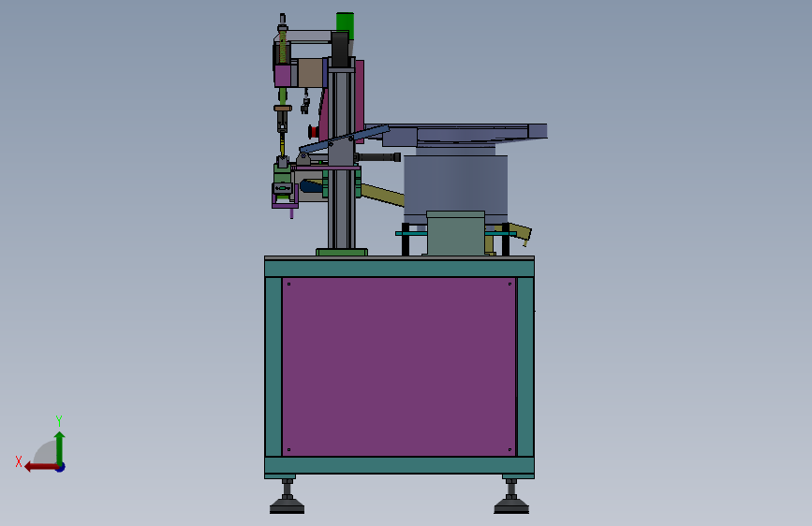This screenshot has width=812, height=526.
Task: Select the teal top beam of the cabinet frame
Action: click(x=399, y=269)
